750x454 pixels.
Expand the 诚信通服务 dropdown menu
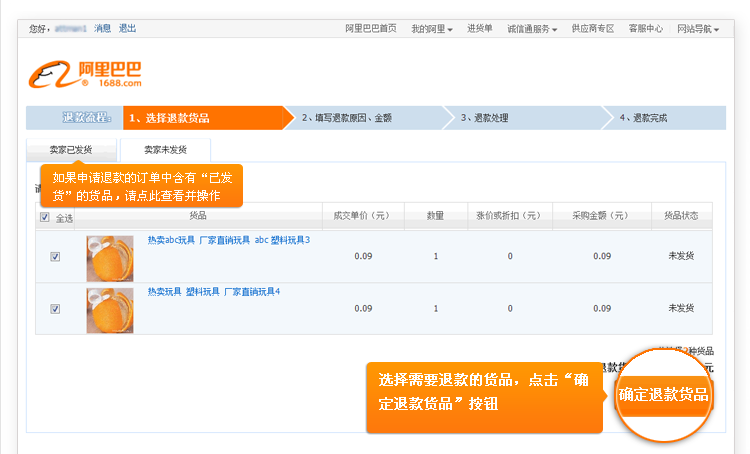532,29
